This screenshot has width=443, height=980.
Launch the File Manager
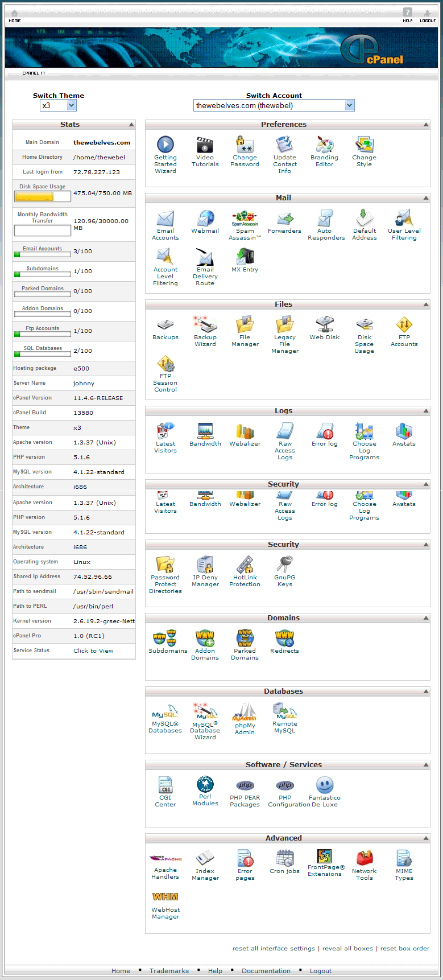(x=245, y=332)
